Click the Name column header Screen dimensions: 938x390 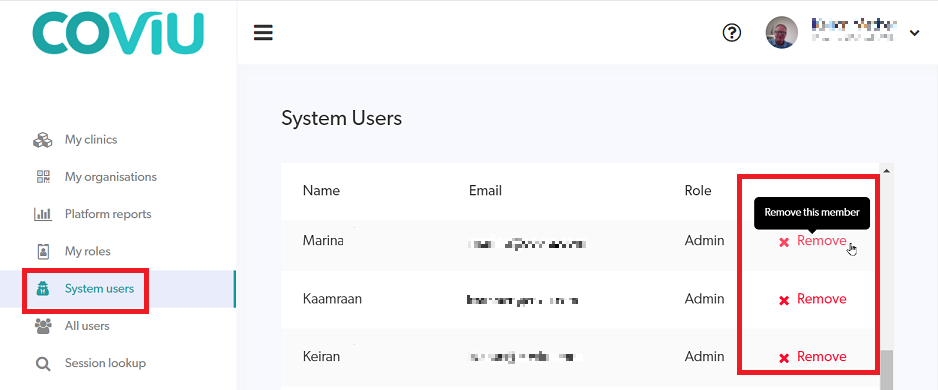point(321,191)
